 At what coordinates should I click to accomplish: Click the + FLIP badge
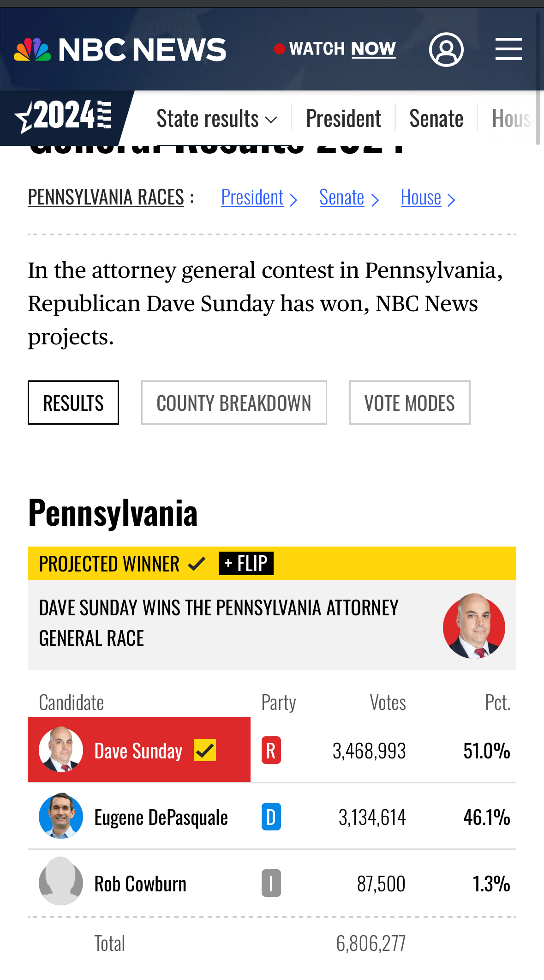click(246, 564)
